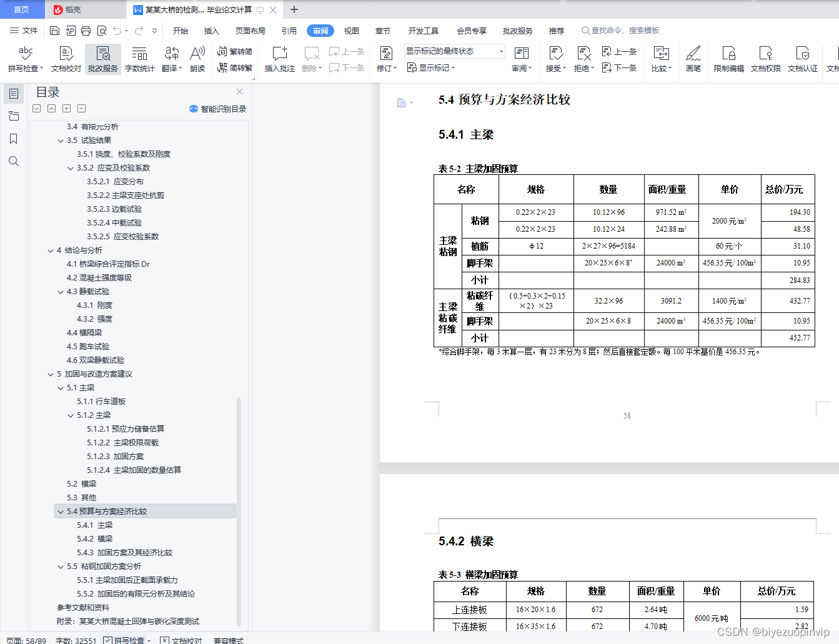Switch to the 页面布局 ribbon tab
Screen dimensions: 839x644
251,31
